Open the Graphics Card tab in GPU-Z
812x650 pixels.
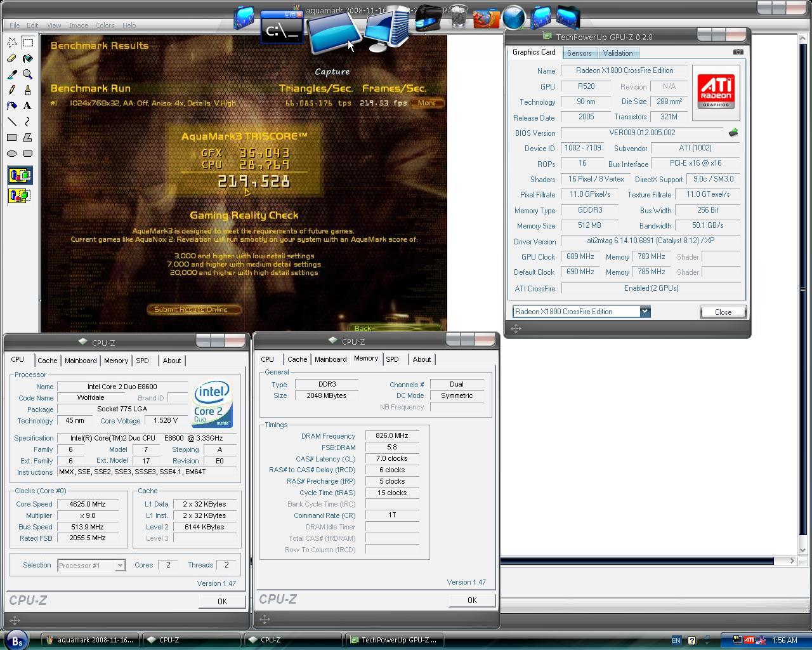coord(534,52)
